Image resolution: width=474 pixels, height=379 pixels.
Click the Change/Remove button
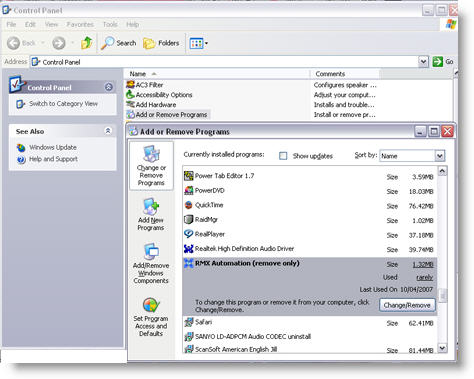[407, 305]
